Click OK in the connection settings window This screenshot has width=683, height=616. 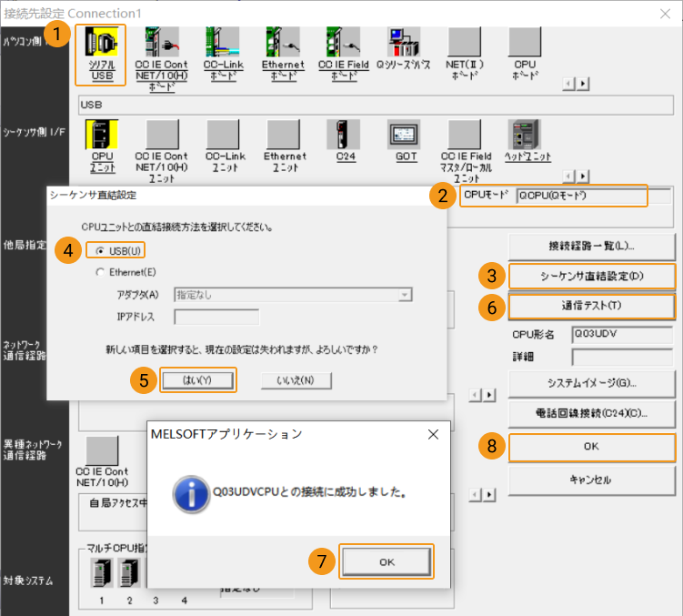(591, 447)
